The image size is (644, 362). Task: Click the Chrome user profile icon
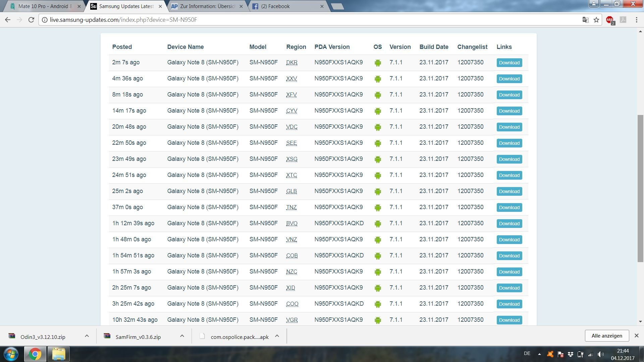click(594, 4)
